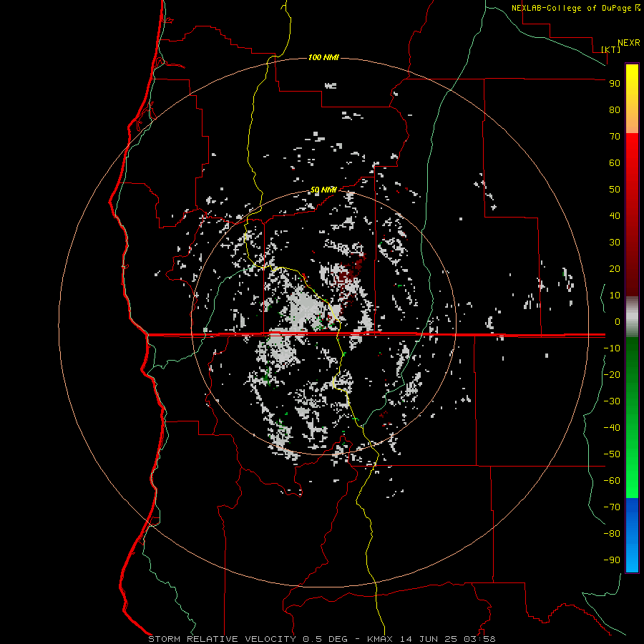
Task: Click the [KT] units label
Action: (x=610, y=49)
